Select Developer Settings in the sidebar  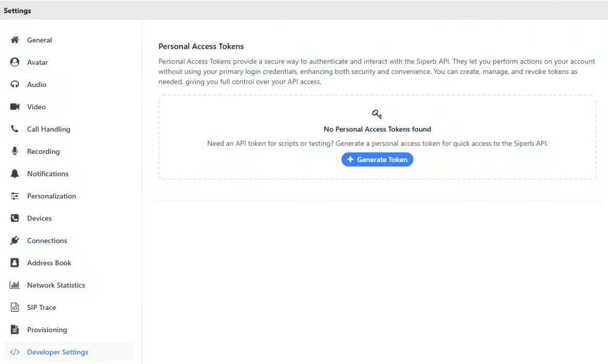(69, 352)
